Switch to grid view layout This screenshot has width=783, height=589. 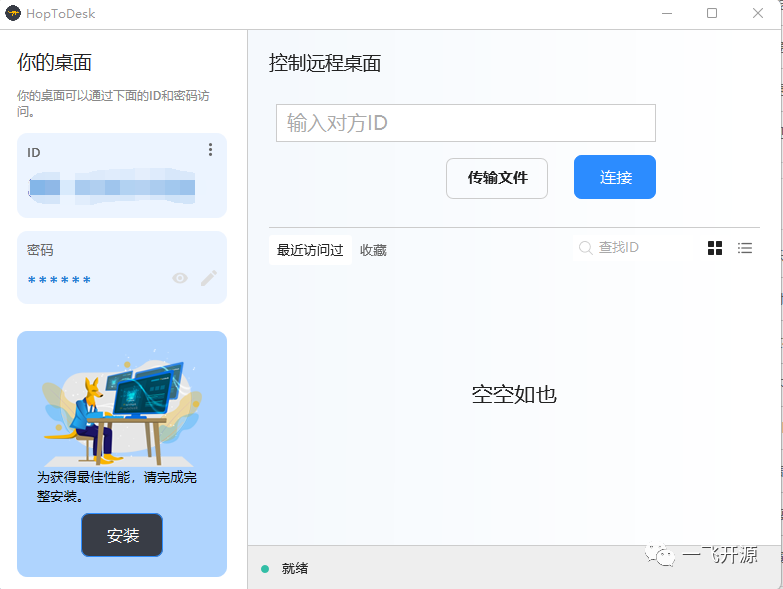(715, 248)
